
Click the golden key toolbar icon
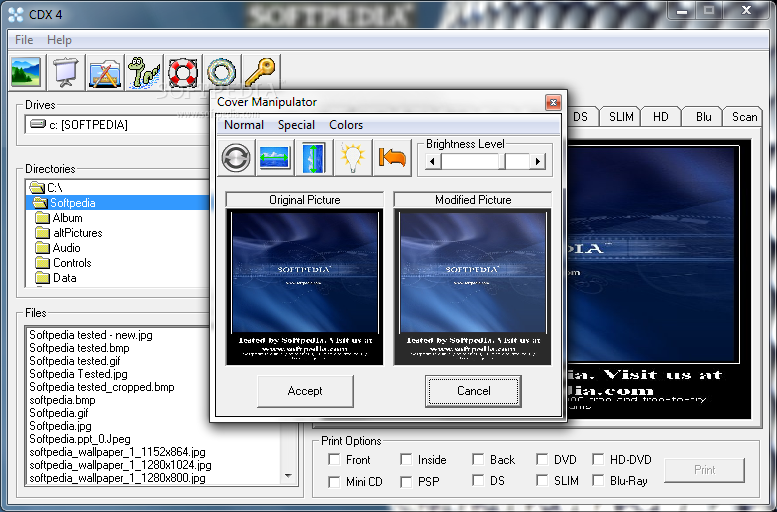point(260,72)
